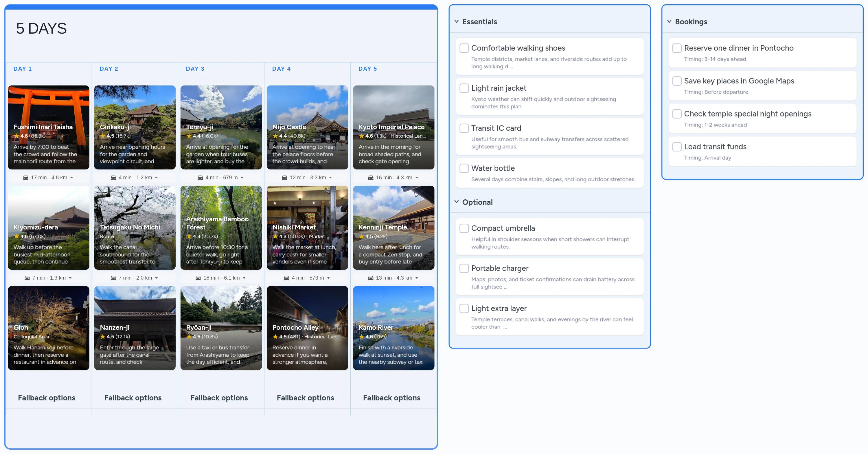868x454 pixels.
Task: Mark Reserve one dinner in Pontocho done
Action: click(x=677, y=48)
